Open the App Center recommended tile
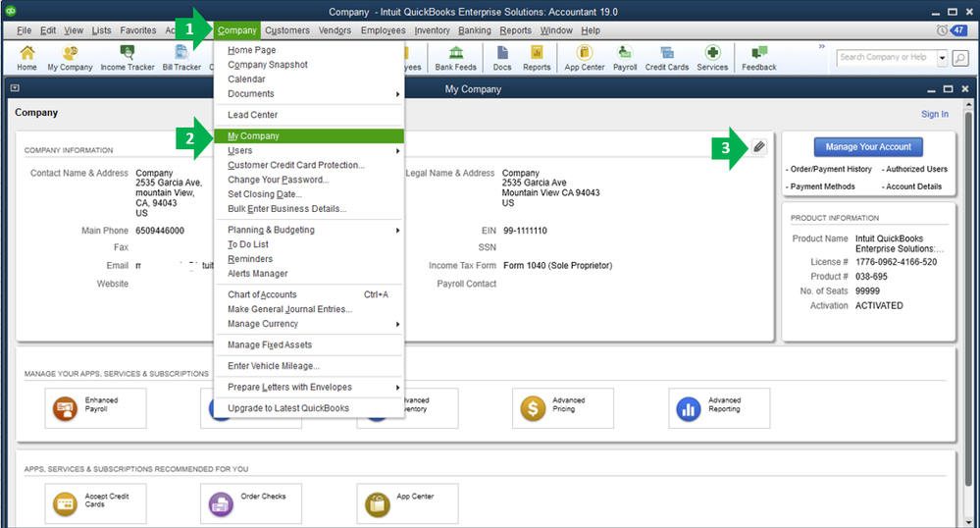The height and width of the screenshot is (528, 980). pyautogui.click(x=407, y=503)
